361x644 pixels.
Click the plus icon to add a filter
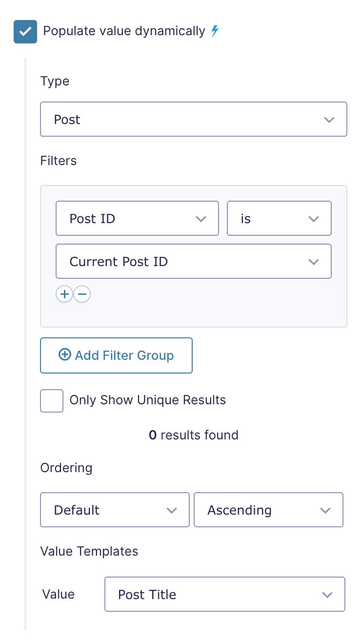coord(64,294)
